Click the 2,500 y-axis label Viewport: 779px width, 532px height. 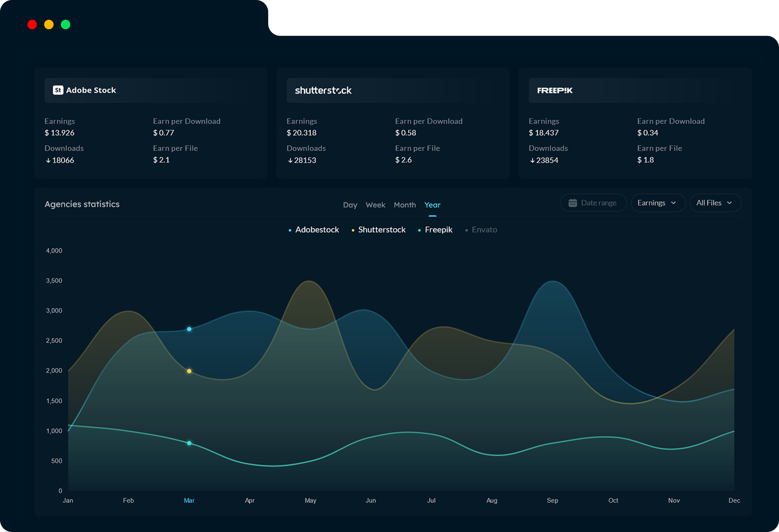tap(54, 341)
